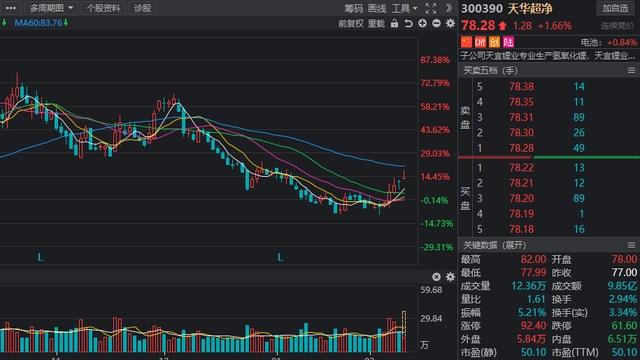
Task: Click the 陆 Stock Connect badge icon
Action: pos(508,42)
